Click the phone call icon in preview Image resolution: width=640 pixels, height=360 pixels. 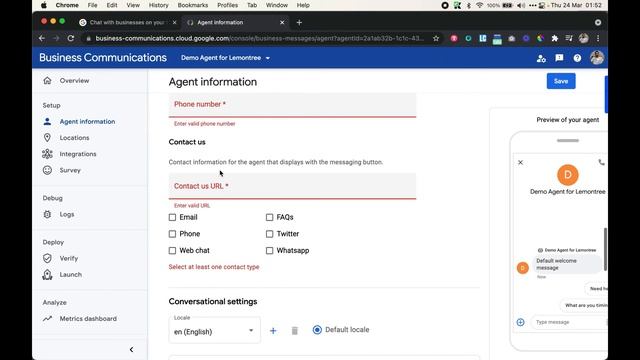click(x=602, y=162)
